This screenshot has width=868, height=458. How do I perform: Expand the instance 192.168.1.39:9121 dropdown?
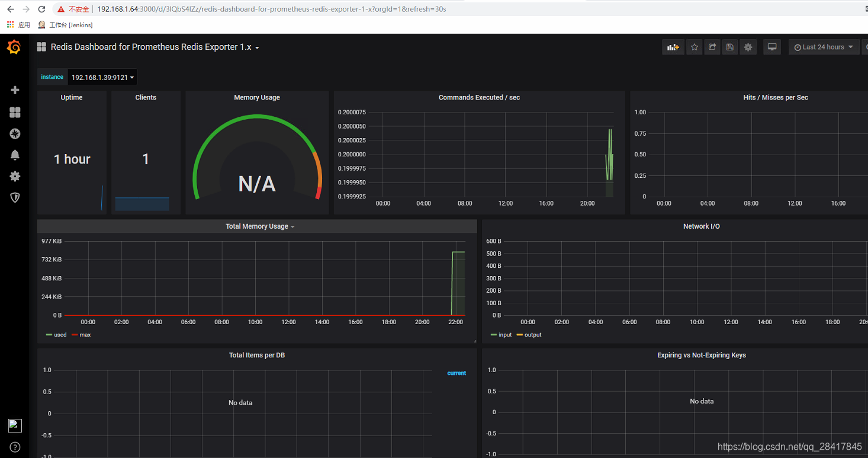[102, 77]
